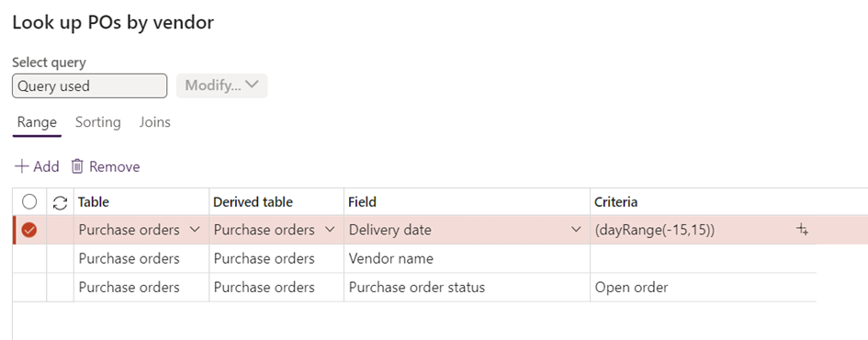868x340 pixels.
Task: Click the Query used input field
Action: click(x=89, y=85)
